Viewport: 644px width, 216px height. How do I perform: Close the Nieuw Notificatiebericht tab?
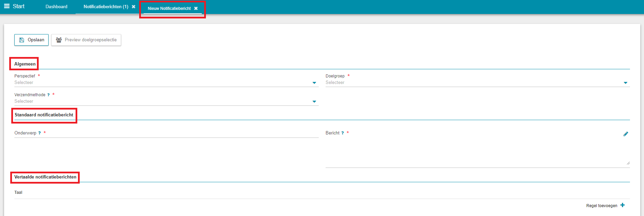(196, 9)
